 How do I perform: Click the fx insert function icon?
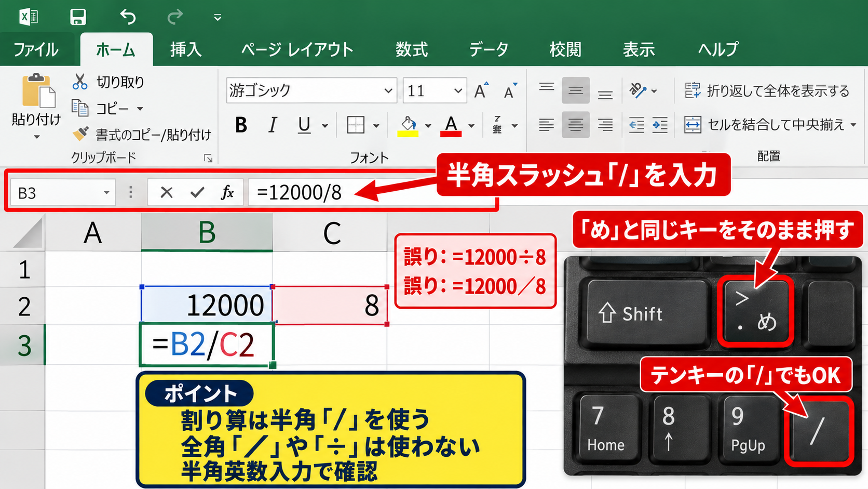coord(227,192)
